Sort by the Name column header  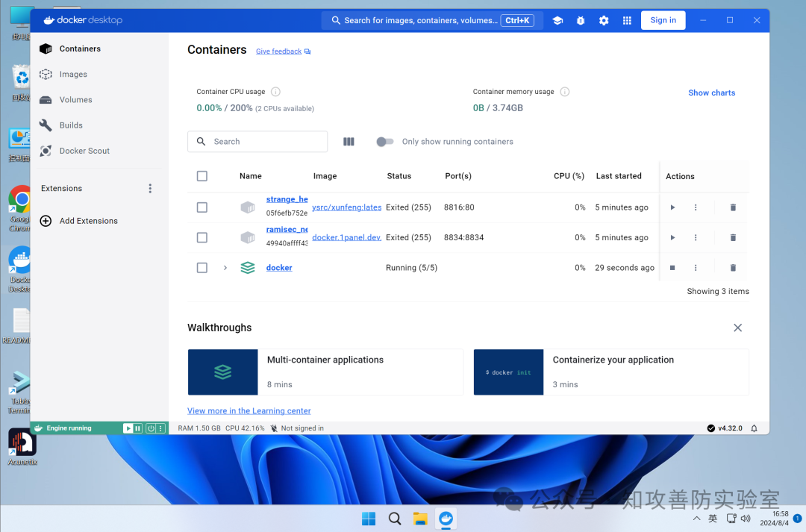pos(250,176)
